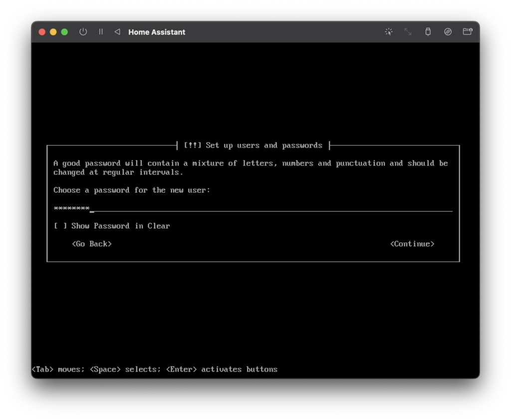Click the Home Assistant window title
Image resolution: width=511 pixels, height=420 pixels.
(157, 32)
